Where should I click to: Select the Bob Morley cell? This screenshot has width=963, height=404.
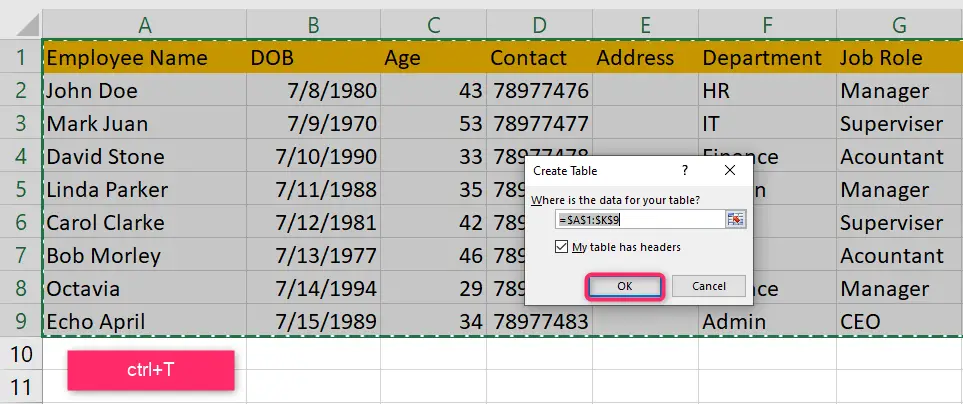[x=144, y=255]
